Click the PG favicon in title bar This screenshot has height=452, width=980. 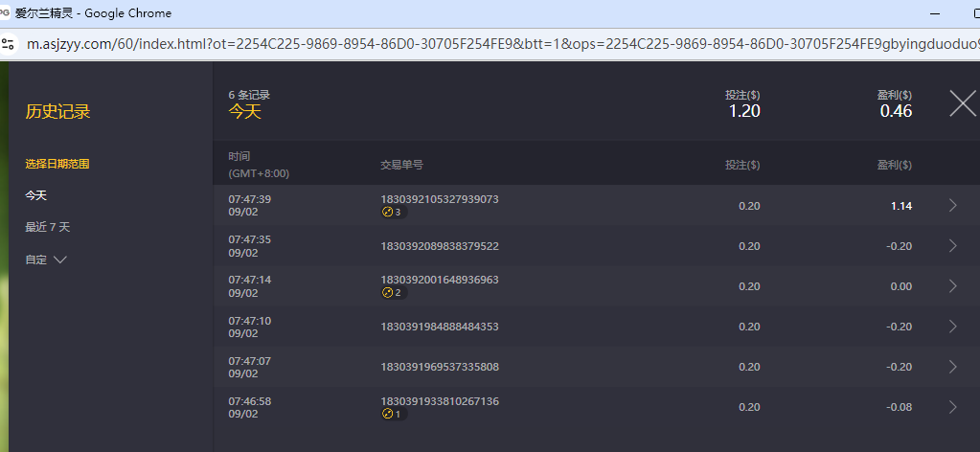pos(5,13)
